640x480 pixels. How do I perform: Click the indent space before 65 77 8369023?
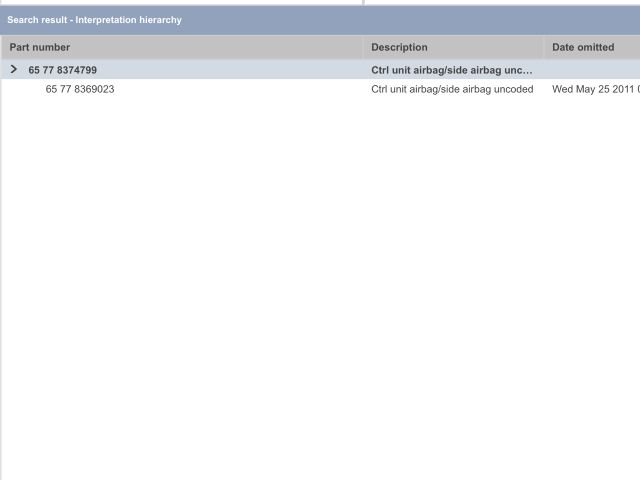coord(24,89)
